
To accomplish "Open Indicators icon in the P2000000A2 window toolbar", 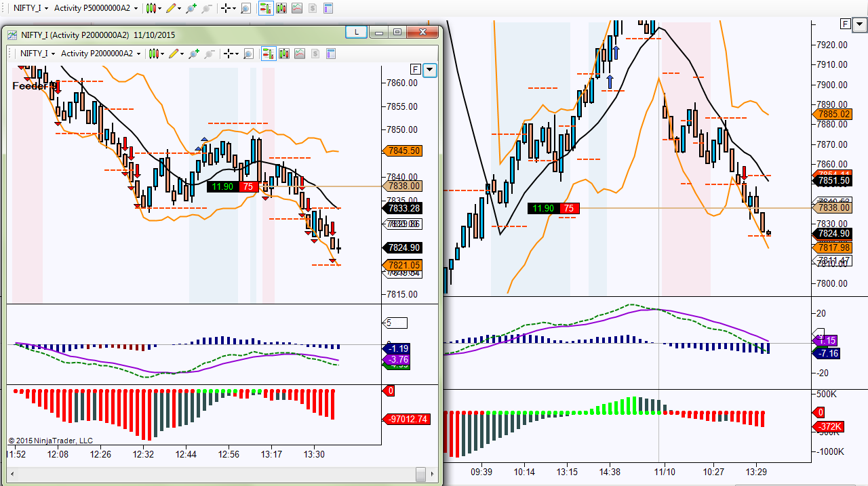I will (x=300, y=54).
